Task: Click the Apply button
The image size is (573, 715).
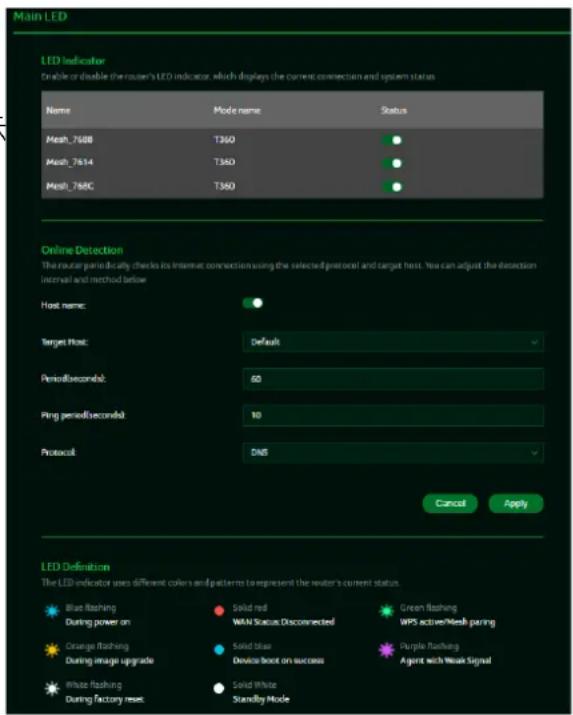Action: pos(516,503)
